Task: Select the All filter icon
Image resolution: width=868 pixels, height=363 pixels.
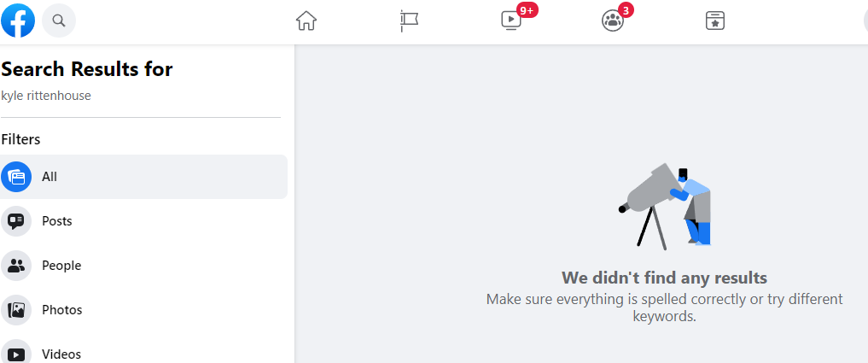Action: [16, 177]
